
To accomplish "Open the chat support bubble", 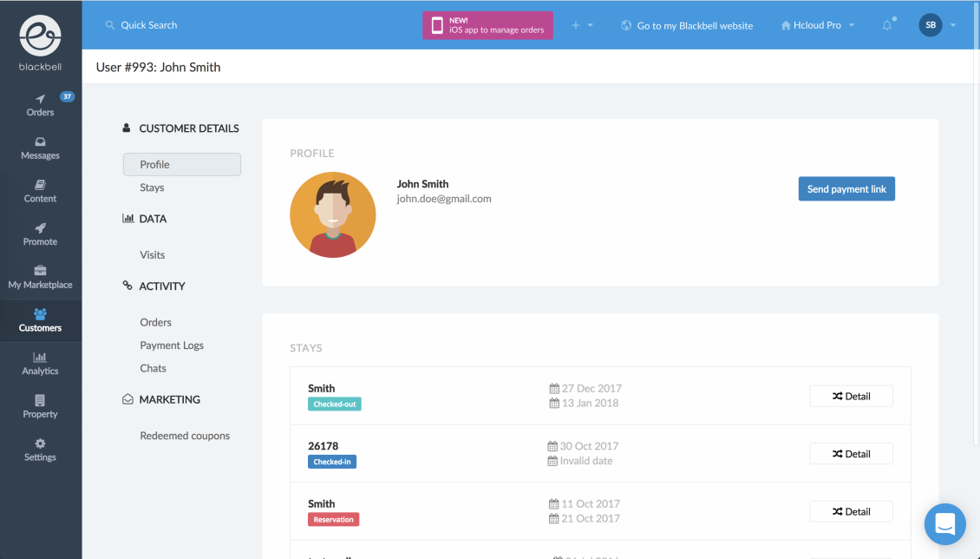I will tap(945, 524).
